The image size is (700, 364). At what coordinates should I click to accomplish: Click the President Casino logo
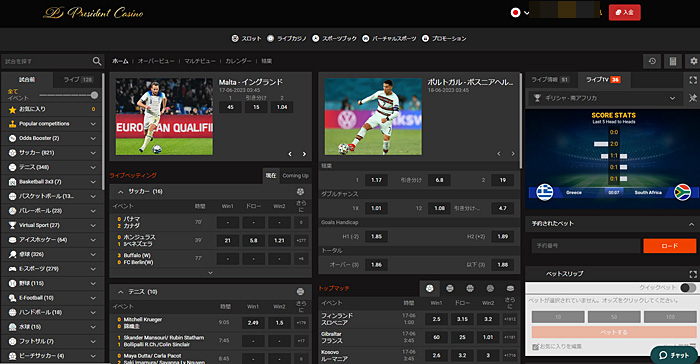point(93,13)
